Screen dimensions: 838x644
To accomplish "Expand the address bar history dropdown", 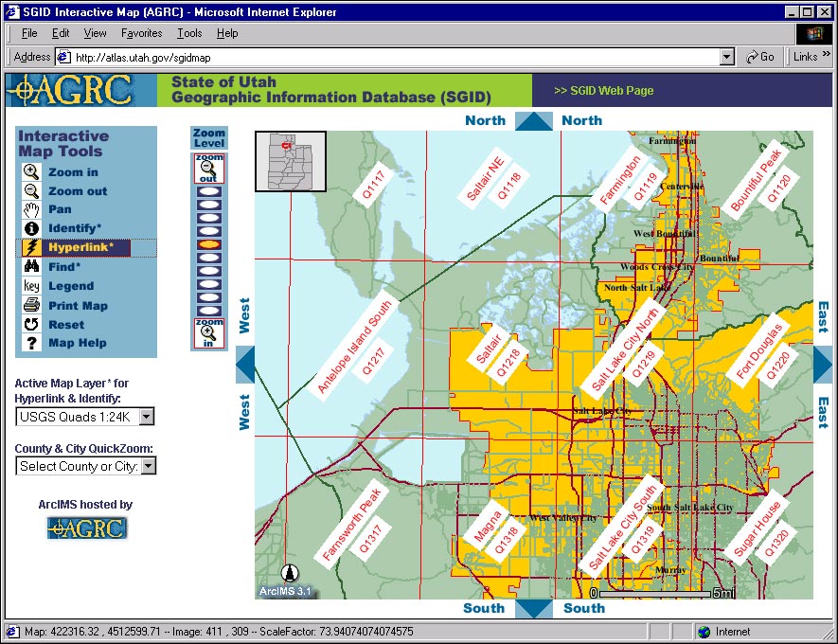I will pyautogui.click(x=727, y=57).
